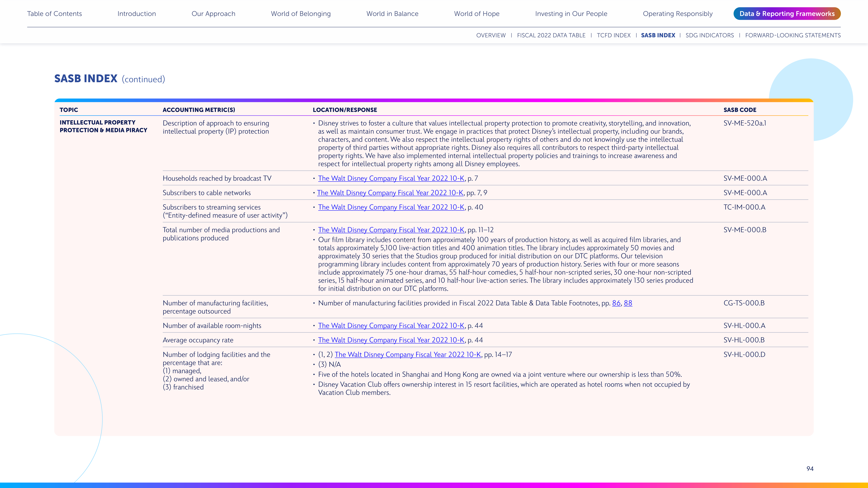Image resolution: width=868 pixels, height=488 pixels.
Task: Click 'Households reached by broadcast TV' metric
Action: pyautogui.click(x=217, y=178)
